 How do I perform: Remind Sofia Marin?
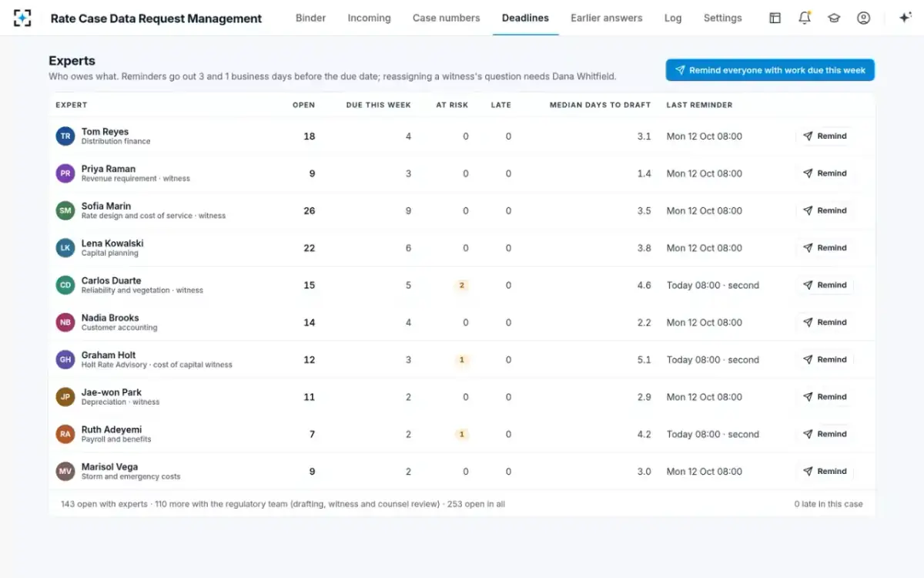point(825,210)
